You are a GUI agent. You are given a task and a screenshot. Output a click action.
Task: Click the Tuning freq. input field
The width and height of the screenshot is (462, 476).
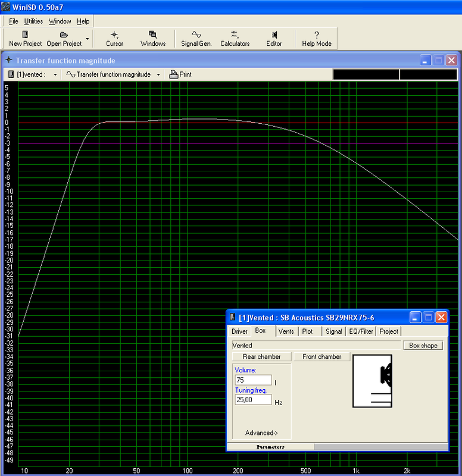coord(253,400)
